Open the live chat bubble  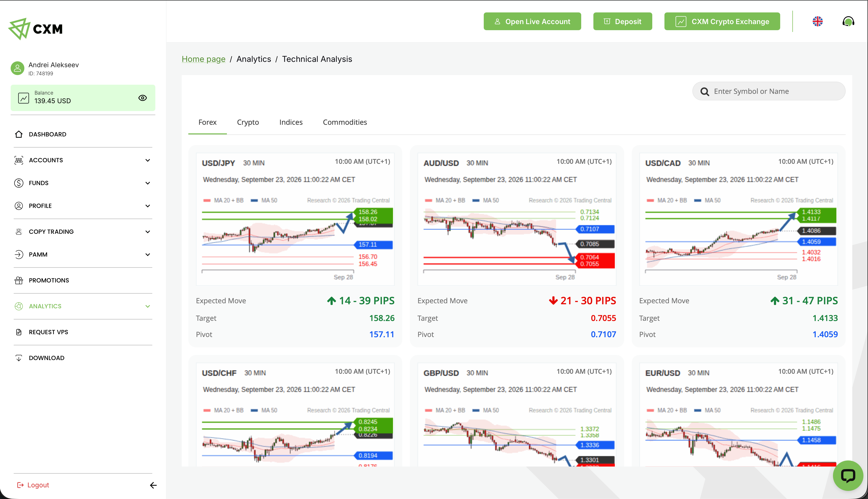click(x=848, y=476)
